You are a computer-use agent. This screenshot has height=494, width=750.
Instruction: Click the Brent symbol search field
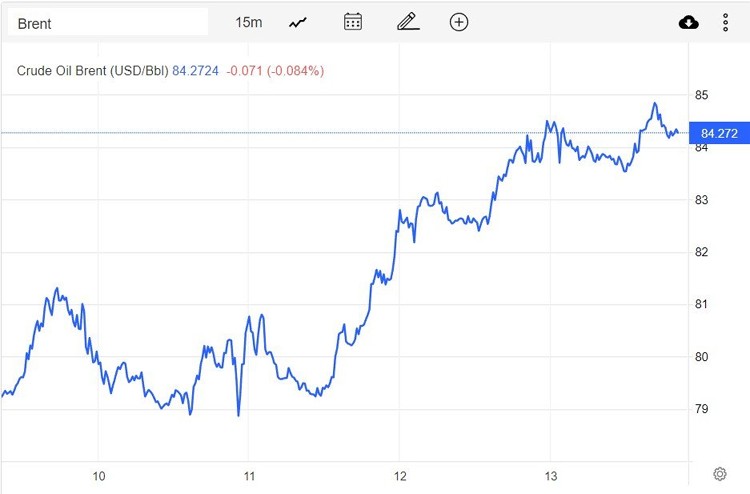[108, 22]
